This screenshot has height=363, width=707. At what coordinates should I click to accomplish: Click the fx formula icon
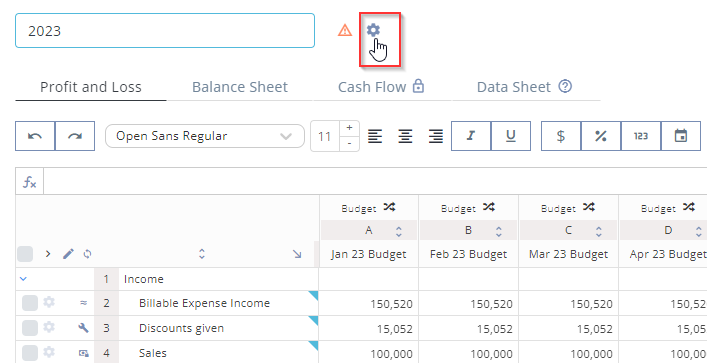click(29, 182)
